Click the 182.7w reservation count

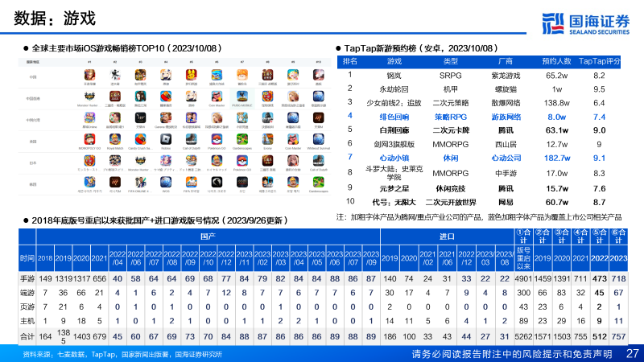557,158
